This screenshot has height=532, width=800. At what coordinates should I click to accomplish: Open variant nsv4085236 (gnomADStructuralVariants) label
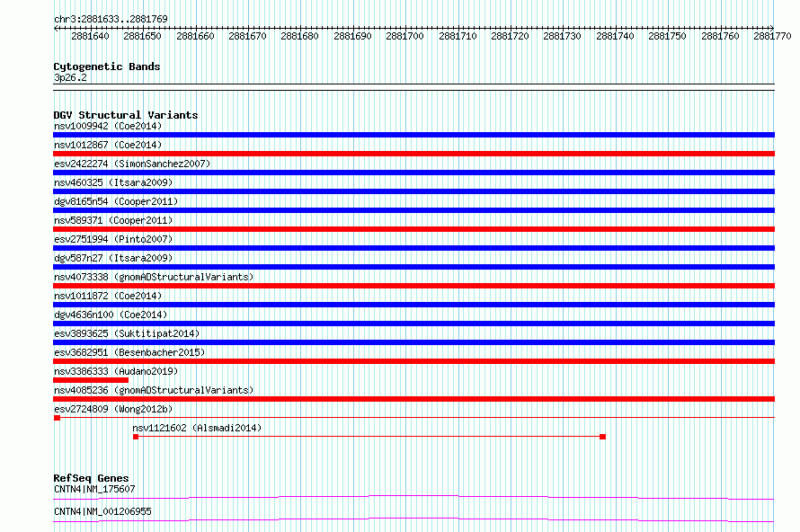click(154, 390)
